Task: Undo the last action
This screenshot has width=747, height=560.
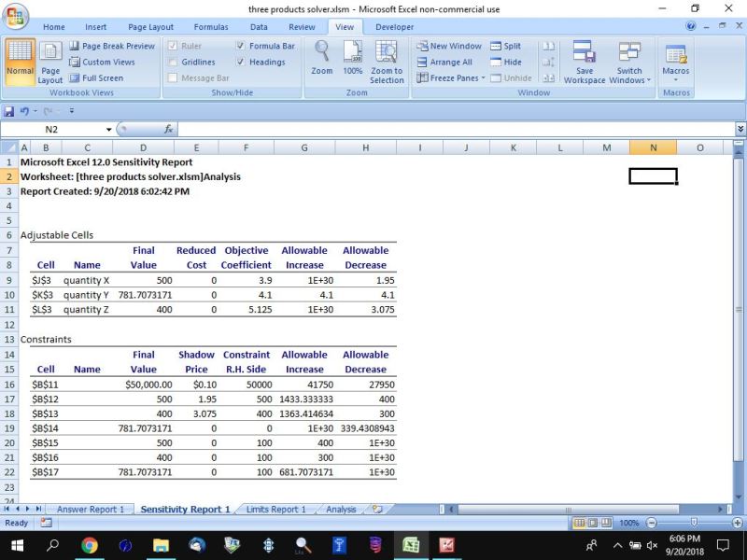Action: pos(24,111)
